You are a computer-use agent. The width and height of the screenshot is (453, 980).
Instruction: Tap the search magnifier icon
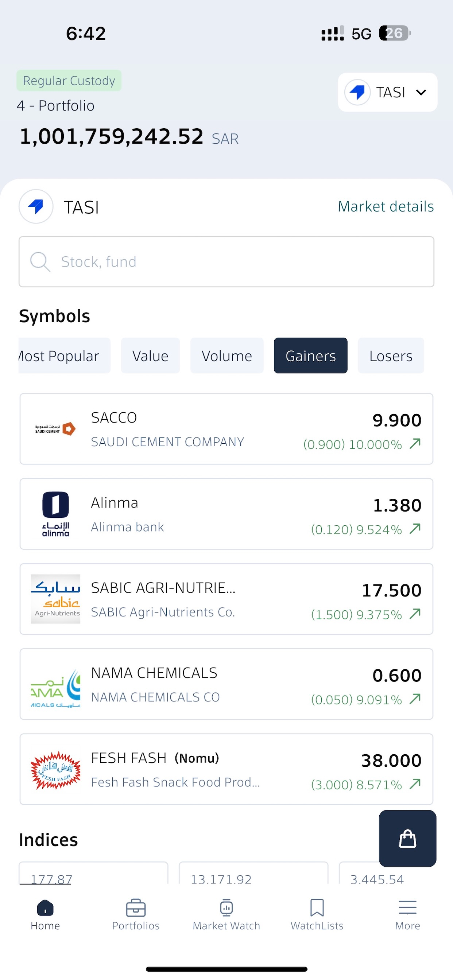pyautogui.click(x=40, y=262)
